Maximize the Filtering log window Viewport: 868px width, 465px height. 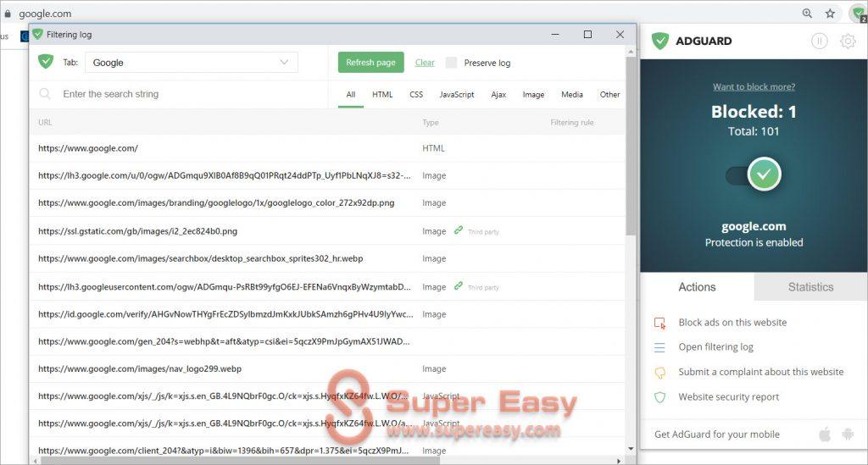click(587, 34)
